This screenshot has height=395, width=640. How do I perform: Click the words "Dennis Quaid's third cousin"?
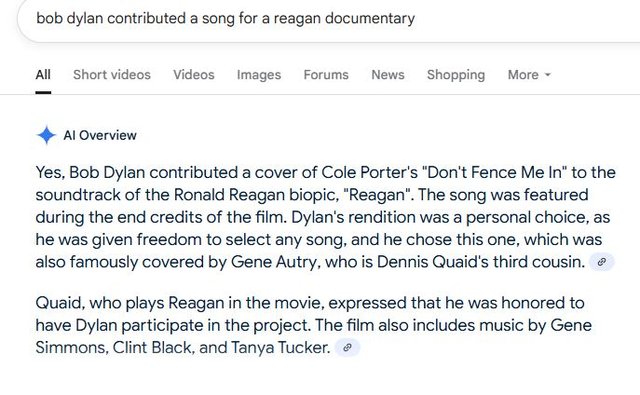[481, 262]
